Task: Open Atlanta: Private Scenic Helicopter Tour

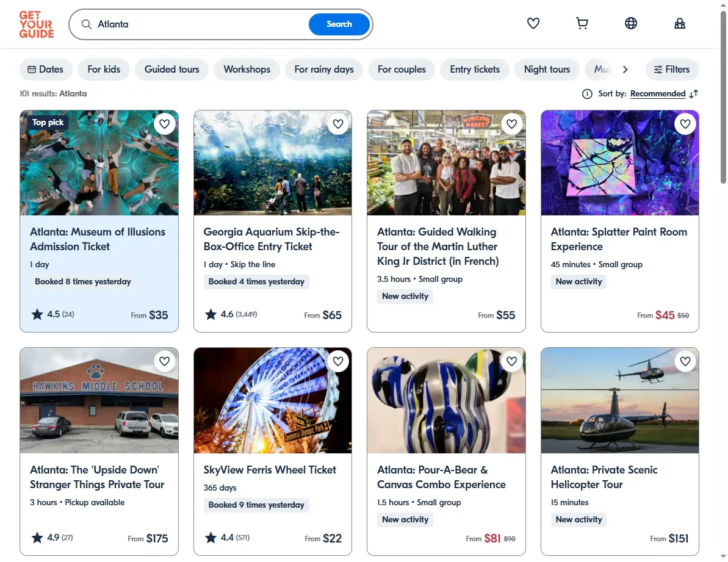Action: (604, 477)
